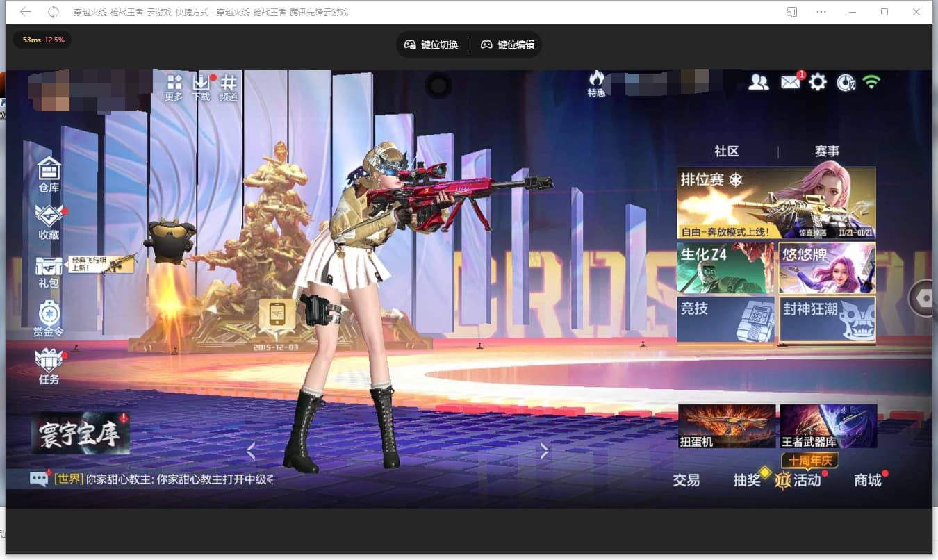Screen dimensions: 938x560
Task: Click the music disc icon
Action: coord(846,82)
